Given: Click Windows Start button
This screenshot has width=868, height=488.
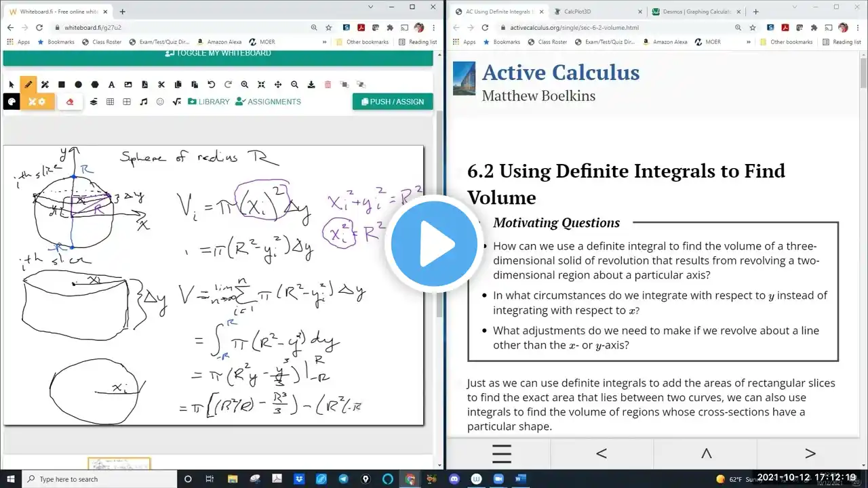Looking at the screenshot, I should 10,479.
